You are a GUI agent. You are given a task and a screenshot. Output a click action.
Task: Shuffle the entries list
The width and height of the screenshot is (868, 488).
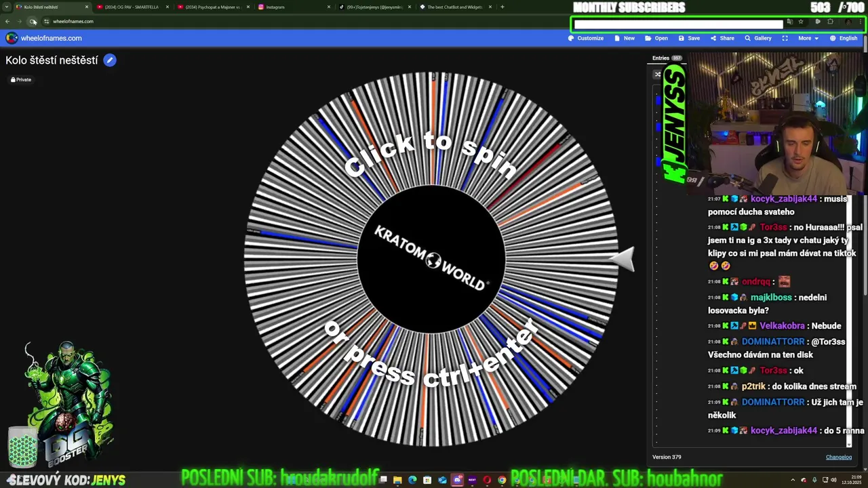coord(657,75)
